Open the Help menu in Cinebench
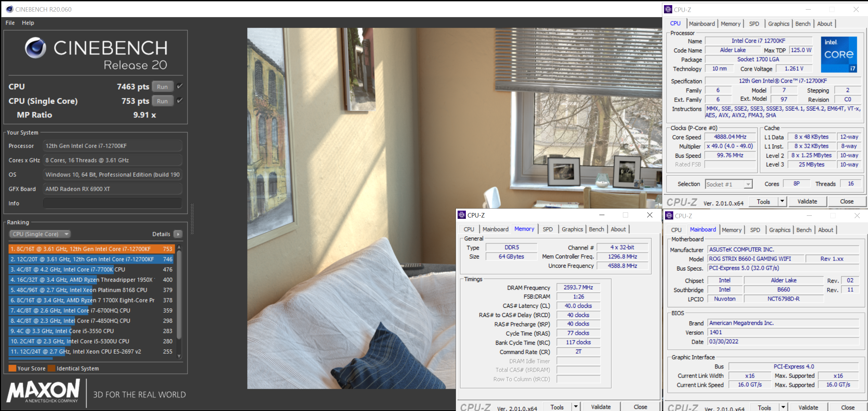 point(28,23)
